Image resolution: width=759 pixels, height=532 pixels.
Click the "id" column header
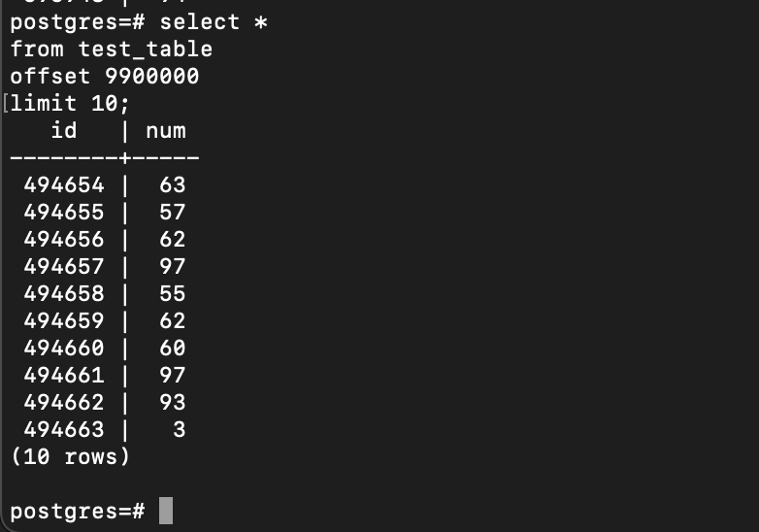(x=64, y=130)
